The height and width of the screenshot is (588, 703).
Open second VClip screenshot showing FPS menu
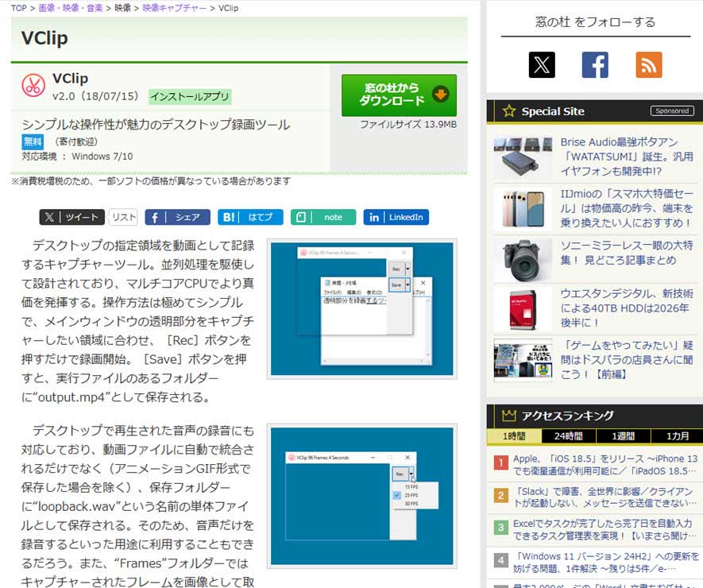coord(361,496)
